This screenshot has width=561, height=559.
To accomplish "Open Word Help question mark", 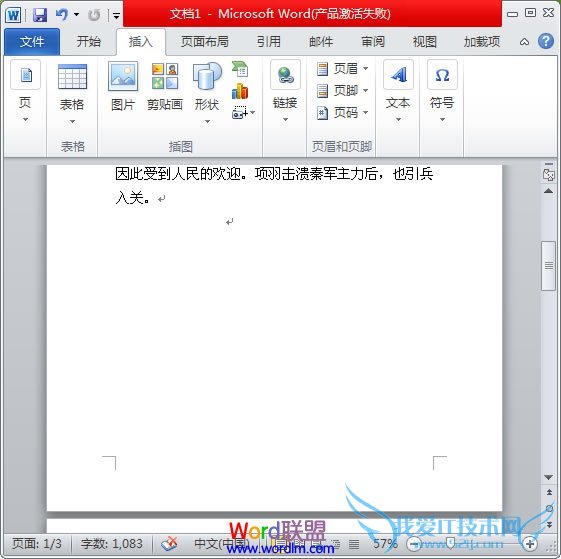I will tap(546, 41).
